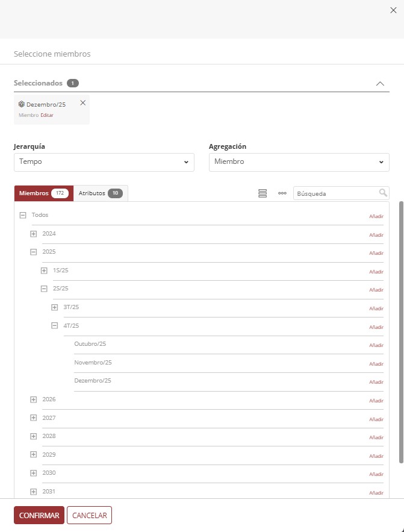The height and width of the screenshot is (532, 404).
Task: Open the three-circles options icon
Action: tap(282, 193)
